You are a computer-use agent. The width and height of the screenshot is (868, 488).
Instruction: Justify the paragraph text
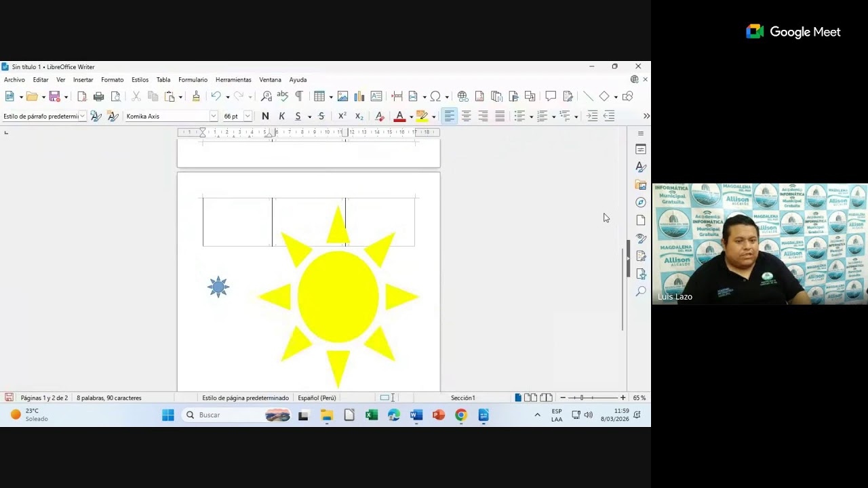click(500, 116)
